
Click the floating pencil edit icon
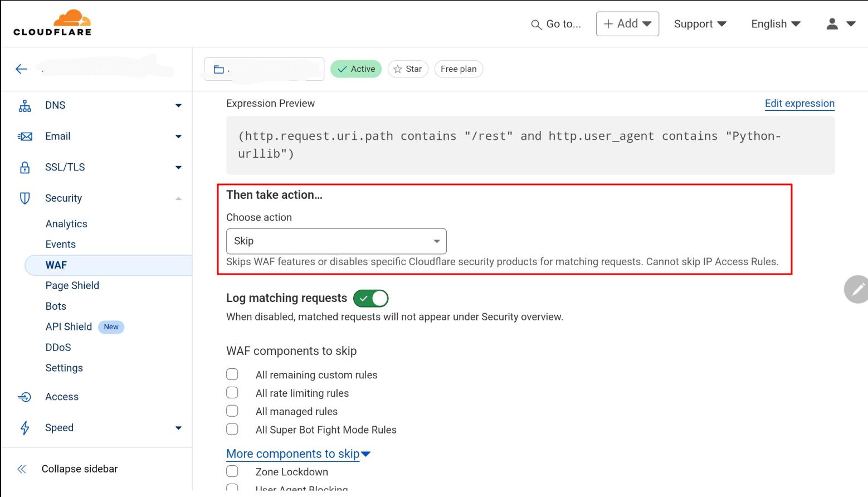pyautogui.click(x=857, y=289)
